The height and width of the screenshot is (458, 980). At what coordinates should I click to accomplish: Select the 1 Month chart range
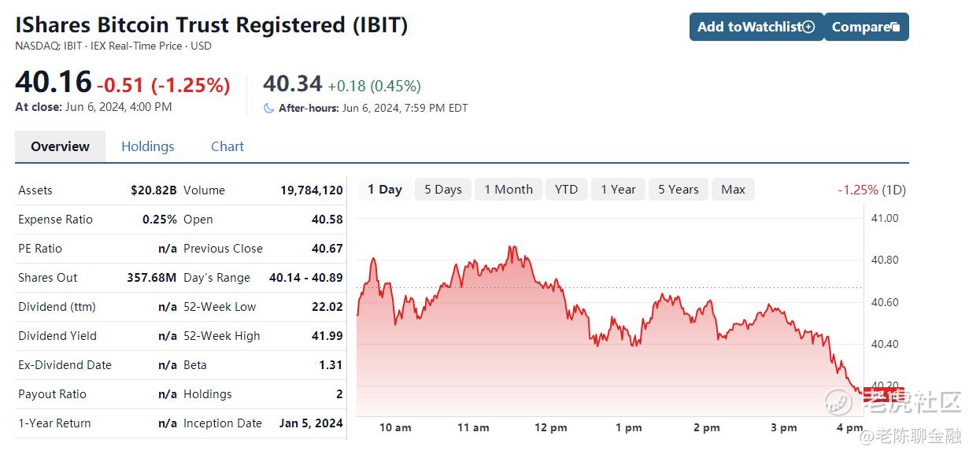coord(508,189)
